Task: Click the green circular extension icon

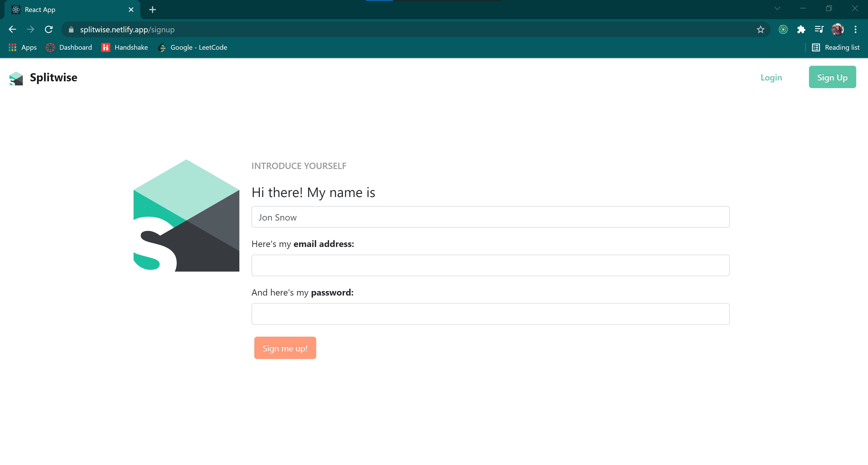Action: point(783,30)
